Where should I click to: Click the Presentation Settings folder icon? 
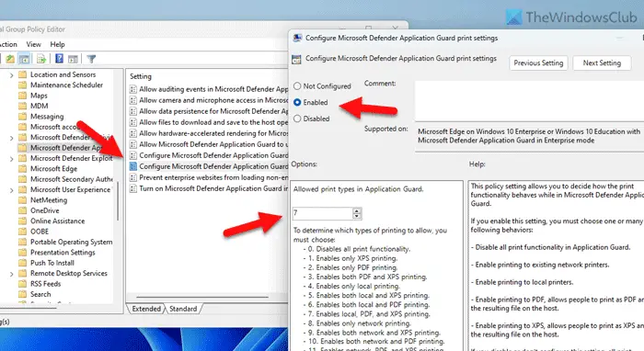click(x=23, y=252)
